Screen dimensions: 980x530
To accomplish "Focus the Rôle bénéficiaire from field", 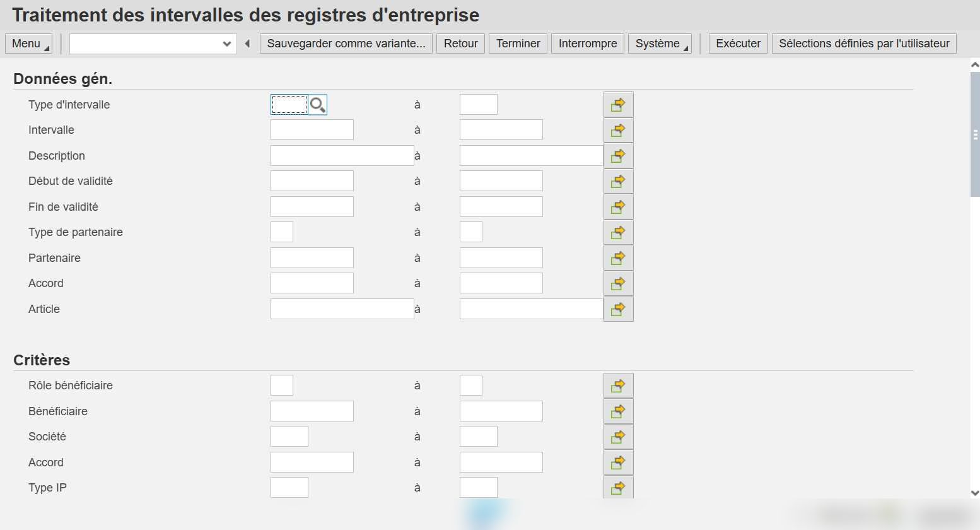I will (x=282, y=386).
